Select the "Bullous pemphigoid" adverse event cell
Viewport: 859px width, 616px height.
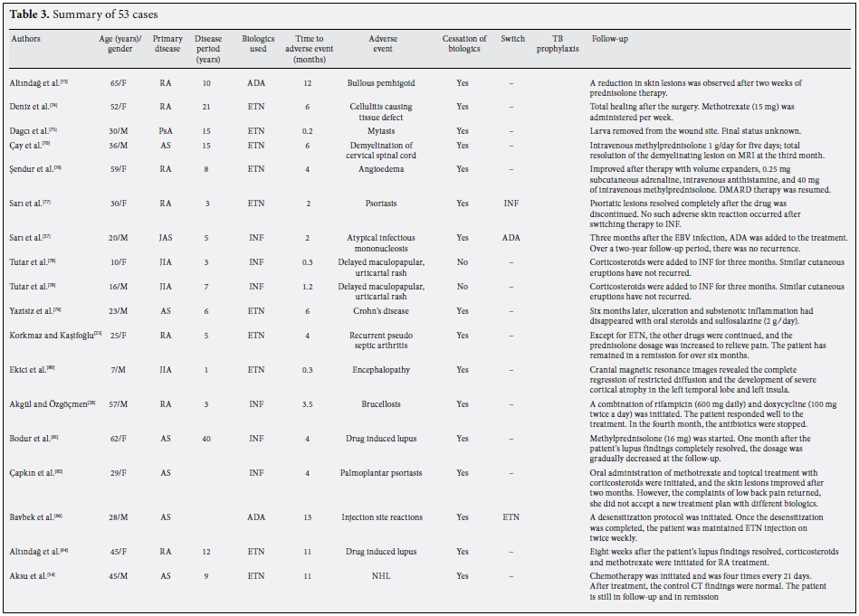click(381, 83)
